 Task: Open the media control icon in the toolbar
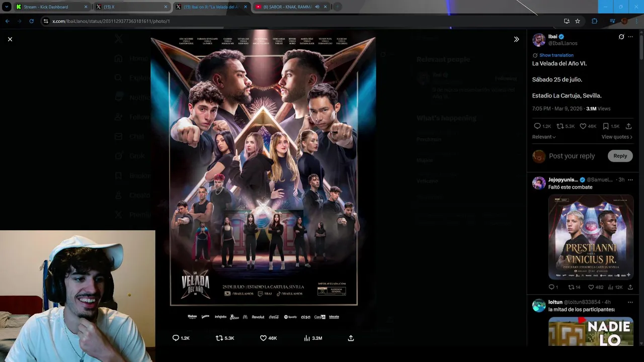point(612,21)
